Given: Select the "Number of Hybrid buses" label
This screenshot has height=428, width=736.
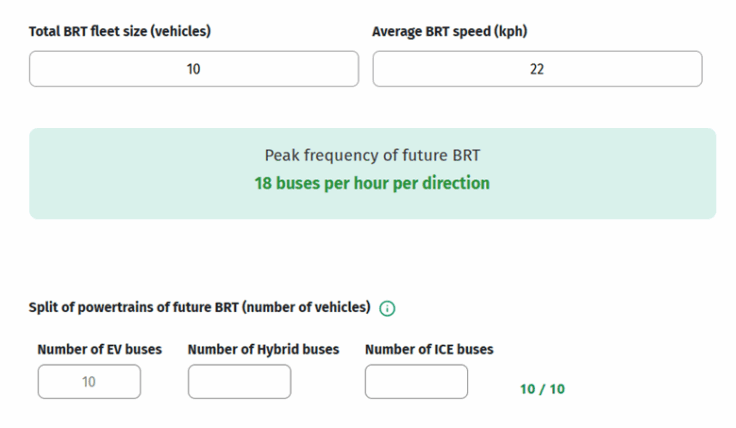Looking at the screenshot, I should tap(263, 349).
